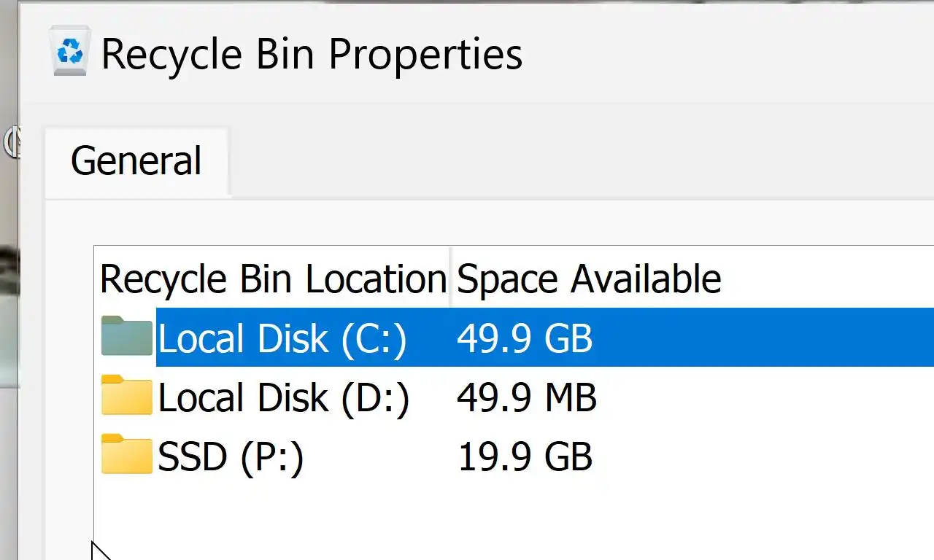934x560 pixels.
Task: Click empty list area below SSD (P:)
Action: point(438,518)
